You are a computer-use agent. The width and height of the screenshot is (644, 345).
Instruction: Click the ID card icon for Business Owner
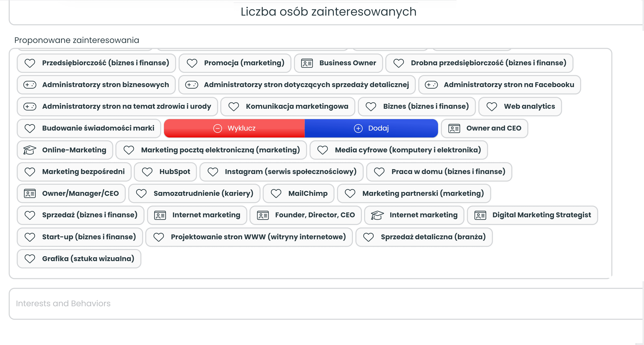[307, 63]
